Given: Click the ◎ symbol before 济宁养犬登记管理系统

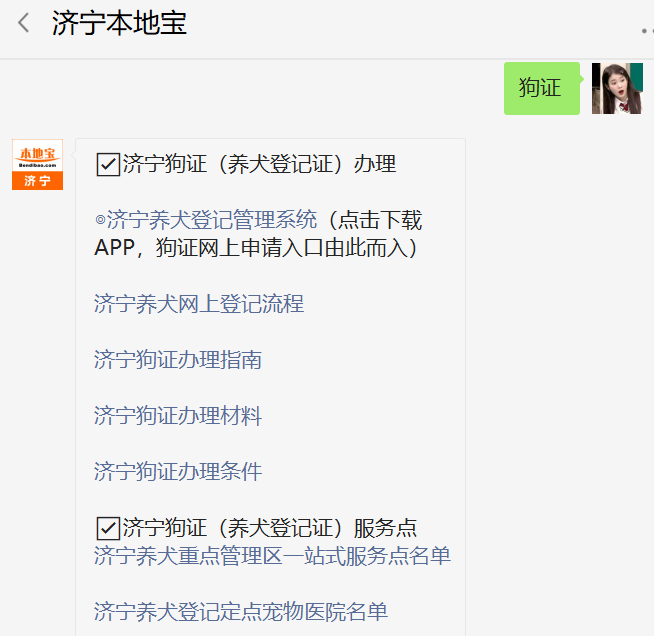Looking at the screenshot, I should tap(100, 220).
